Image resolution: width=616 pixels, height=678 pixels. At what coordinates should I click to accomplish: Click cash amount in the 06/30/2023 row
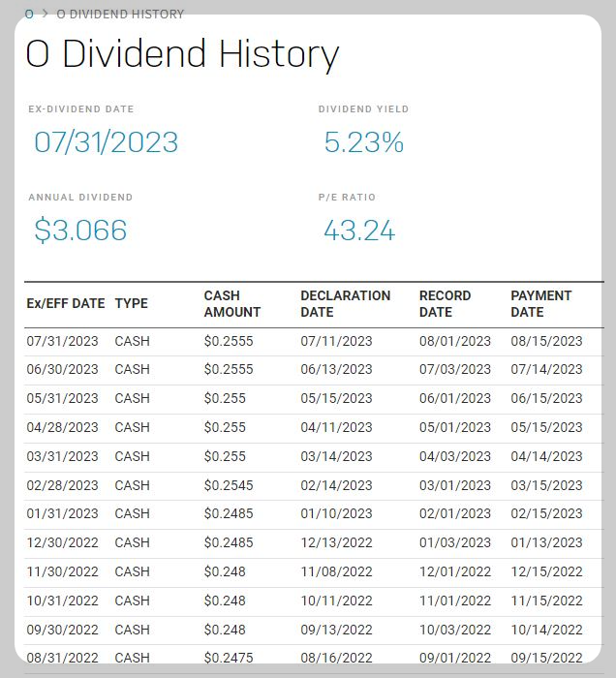click(x=229, y=369)
